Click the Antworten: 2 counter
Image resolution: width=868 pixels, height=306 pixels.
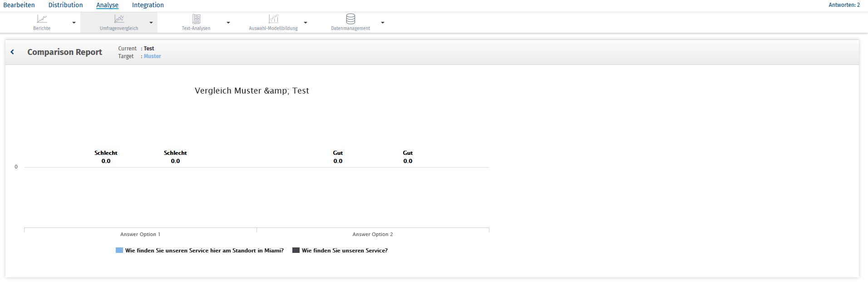click(844, 5)
